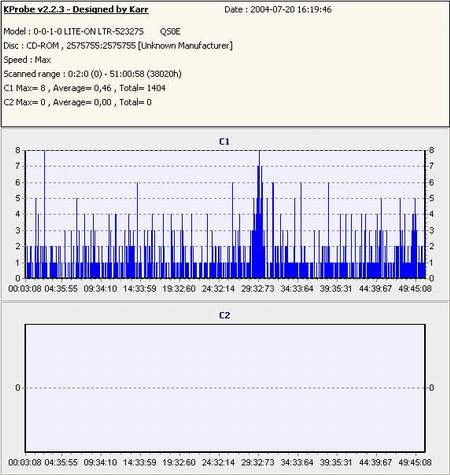The height and width of the screenshot is (475, 450).
Task: Click the Disc CD-ROM info line
Action: click(x=118, y=45)
